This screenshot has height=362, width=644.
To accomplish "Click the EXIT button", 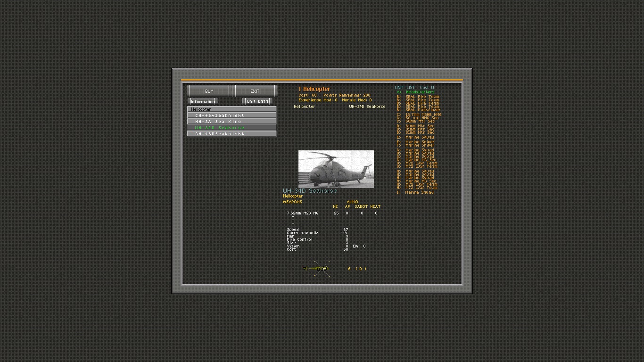I will [x=255, y=91].
